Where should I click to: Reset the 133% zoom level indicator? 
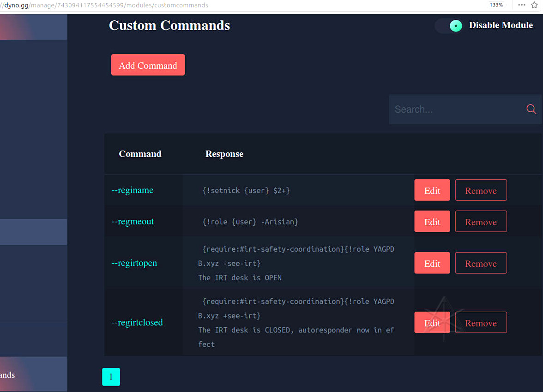[x=496, y=5]
